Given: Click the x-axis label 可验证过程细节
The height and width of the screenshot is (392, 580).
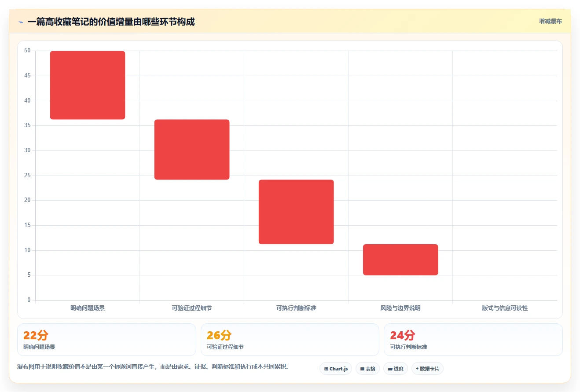Looking at the screenshot, I should (x=192, y=308).
